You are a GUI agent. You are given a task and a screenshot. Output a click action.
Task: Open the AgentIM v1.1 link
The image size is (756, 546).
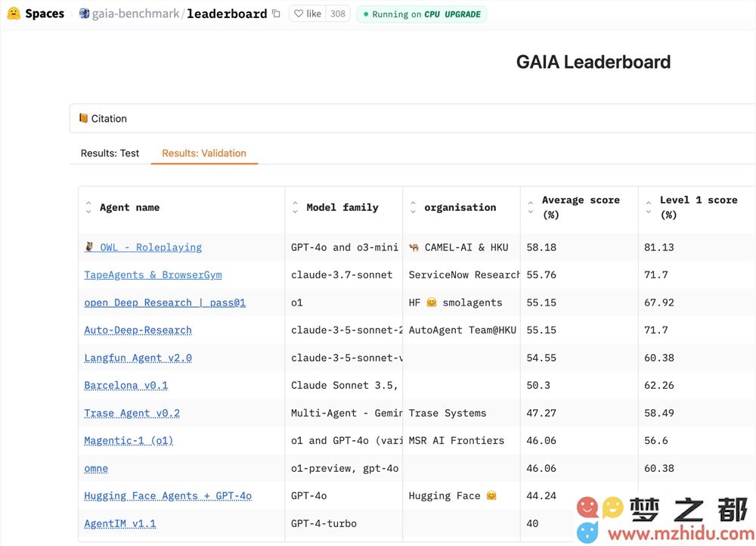coord(120,524)
